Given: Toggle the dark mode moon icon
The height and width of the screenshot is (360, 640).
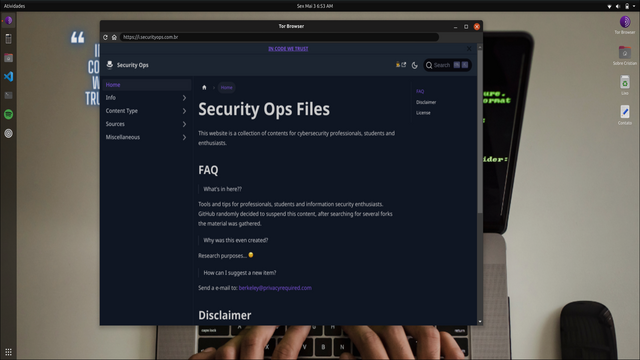Looking at the screenshot, I should point(415,65).
